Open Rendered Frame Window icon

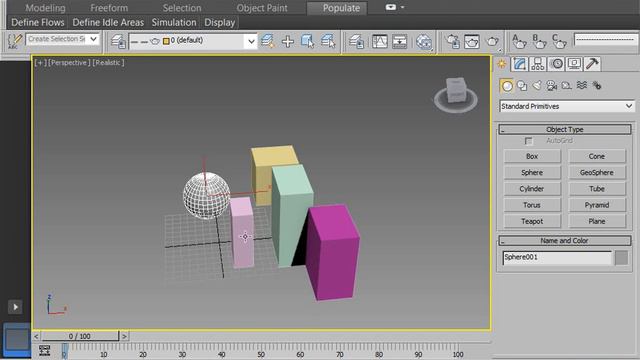[472, 41]
